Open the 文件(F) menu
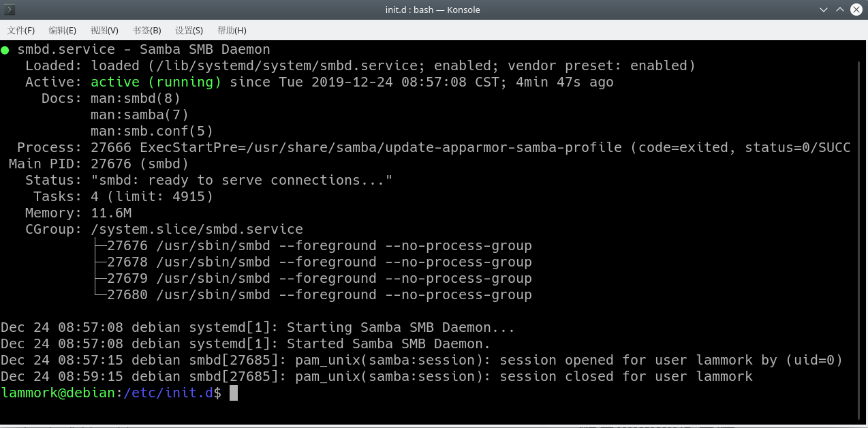 click(20, 30)
